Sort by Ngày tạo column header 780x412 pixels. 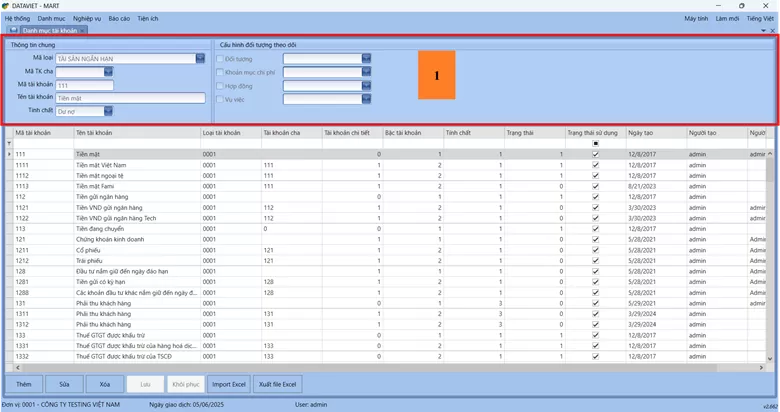pos(656,133)
